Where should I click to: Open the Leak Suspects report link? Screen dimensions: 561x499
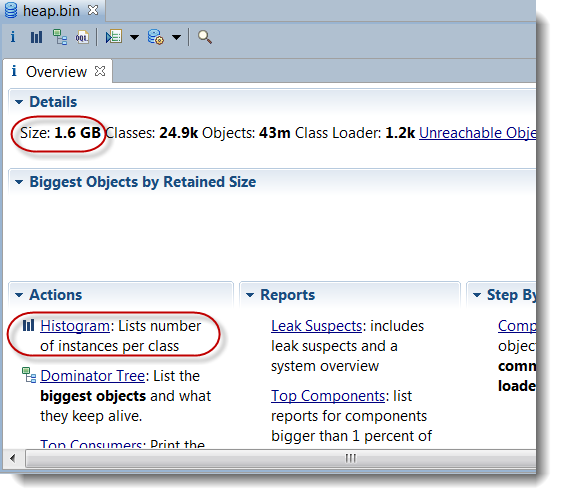[317, 326]
